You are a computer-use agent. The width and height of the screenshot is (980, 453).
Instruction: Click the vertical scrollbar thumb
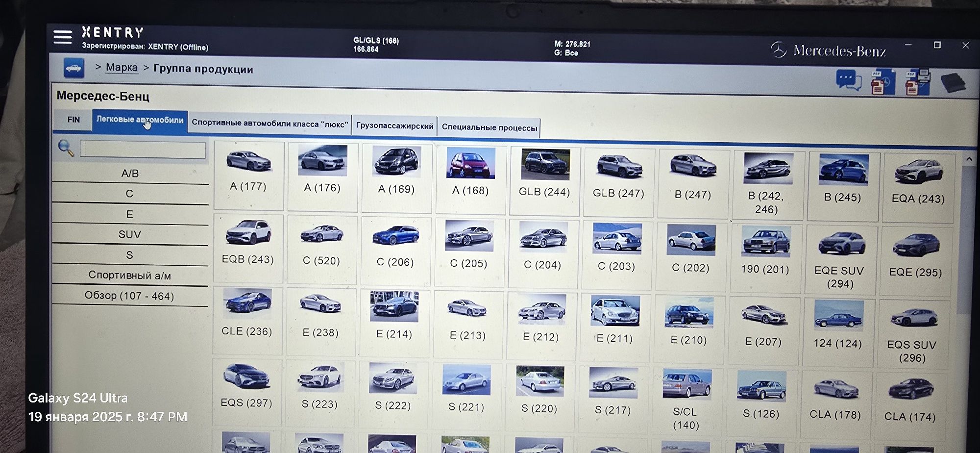(x=965, y=239)
